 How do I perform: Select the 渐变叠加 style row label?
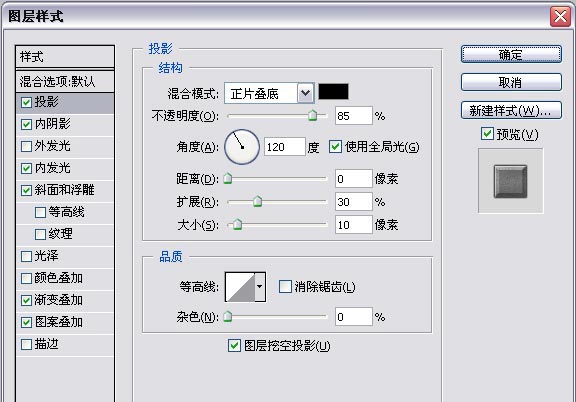point(58,300)
